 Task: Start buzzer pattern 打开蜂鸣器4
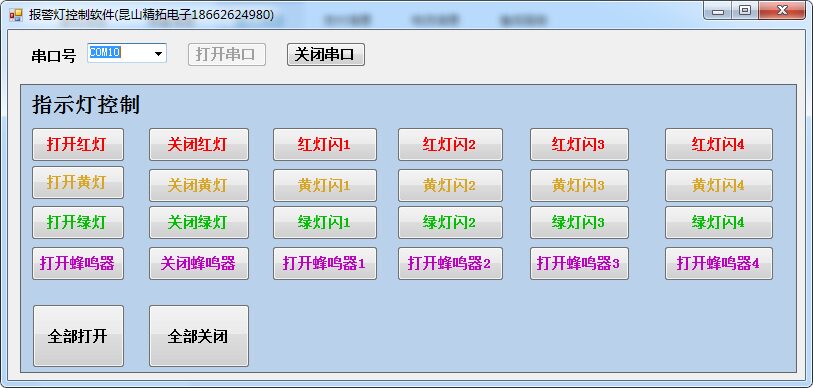[719, 264]
